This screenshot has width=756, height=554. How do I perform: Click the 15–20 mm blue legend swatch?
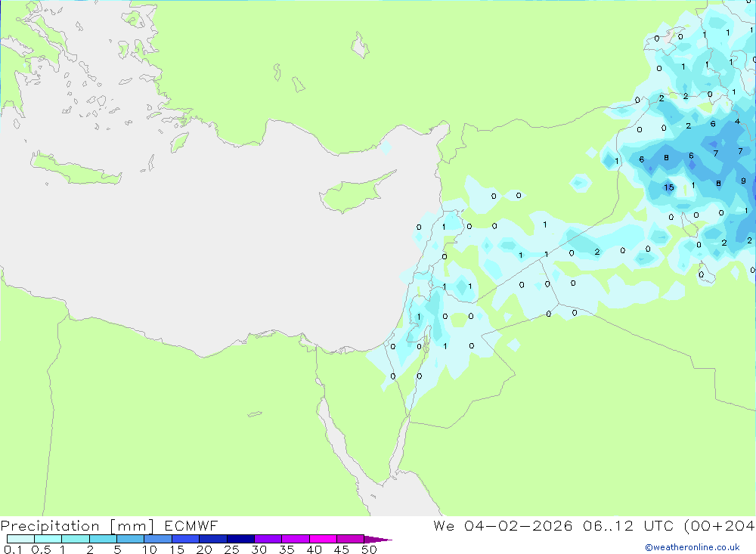click(x=185, y=539)
